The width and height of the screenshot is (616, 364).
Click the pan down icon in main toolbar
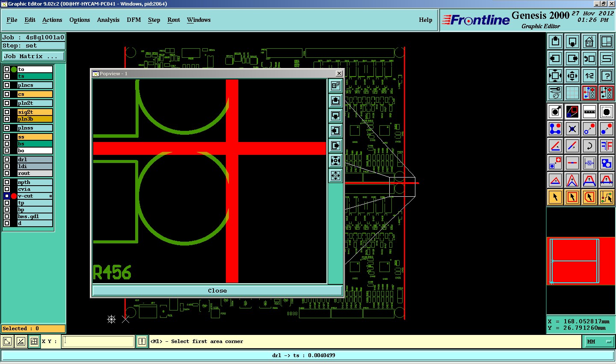[x=572, y=41]
